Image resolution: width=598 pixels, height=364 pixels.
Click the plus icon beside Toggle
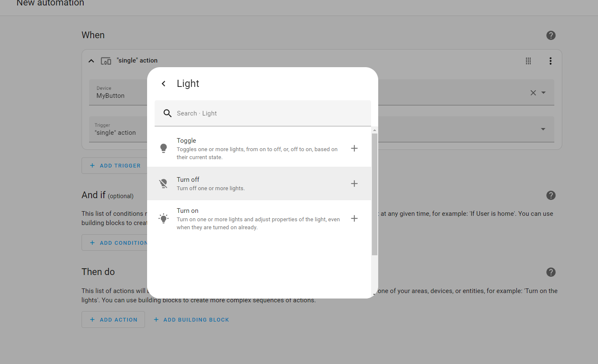(x=354, y=148)
